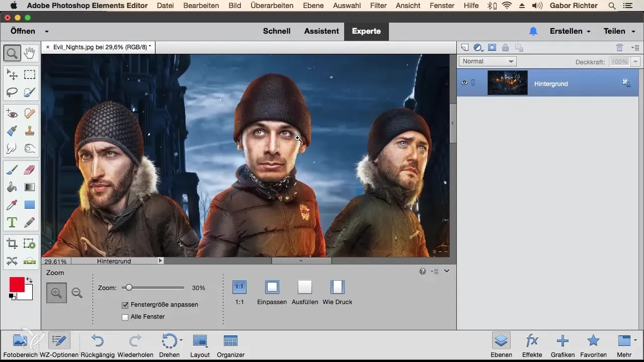
Task: Select the Blur tool
Action: tap(12, 148)
